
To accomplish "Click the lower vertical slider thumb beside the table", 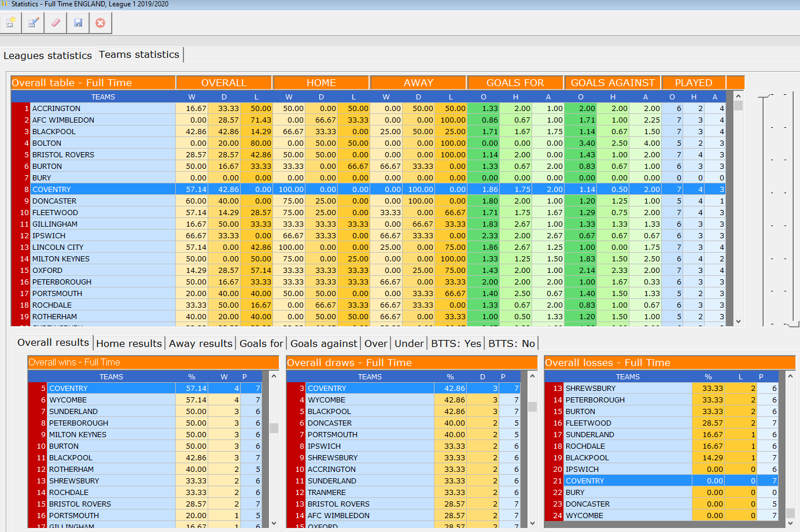I will (792, 324).
